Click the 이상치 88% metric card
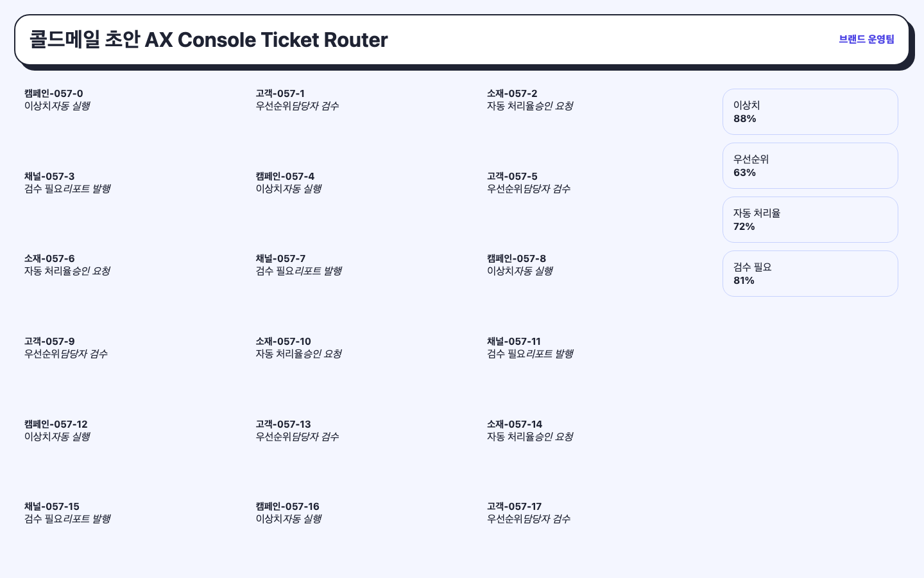The width and height of the screenshot is (924, 578). tap(810, 112)
